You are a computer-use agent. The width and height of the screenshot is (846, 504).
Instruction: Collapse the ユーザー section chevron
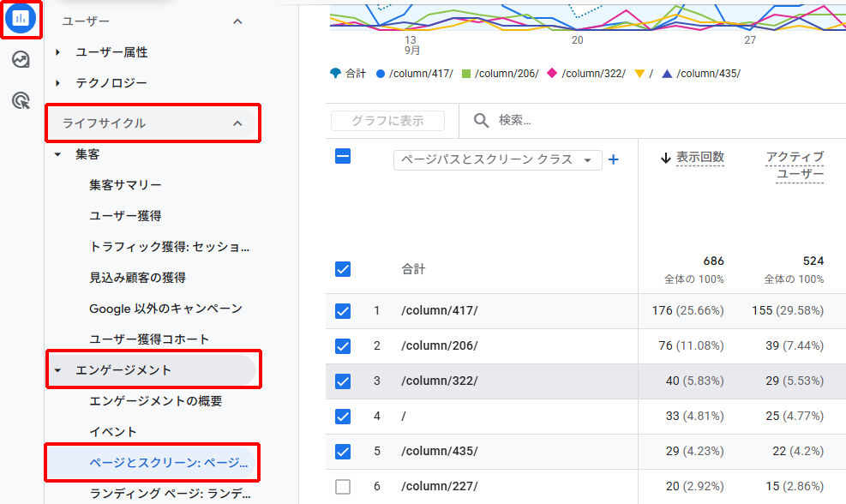point(237,21)
